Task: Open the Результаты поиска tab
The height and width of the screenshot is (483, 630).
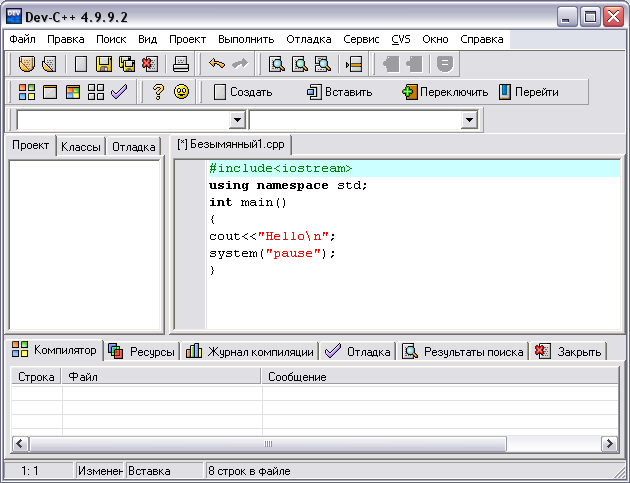Action: pyautogui.click(x=462, y=352)
